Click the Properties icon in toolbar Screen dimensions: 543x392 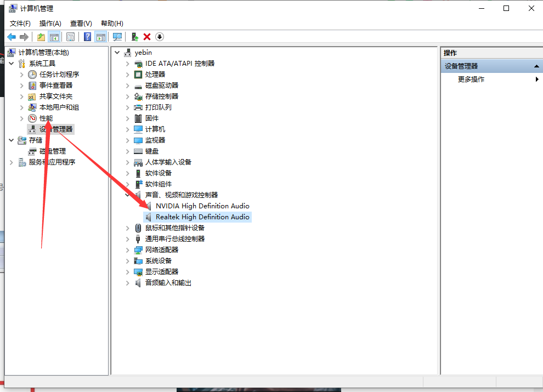point(70,37)
